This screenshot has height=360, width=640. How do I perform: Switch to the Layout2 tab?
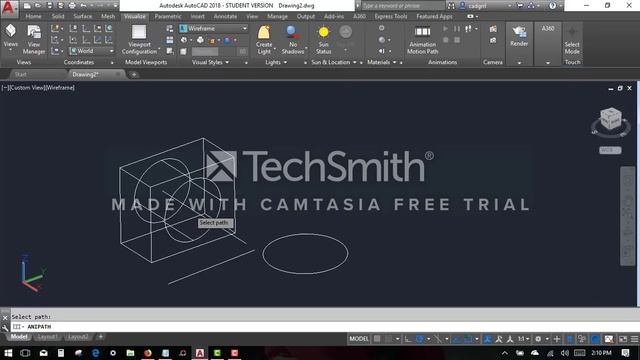click(78, 337)
